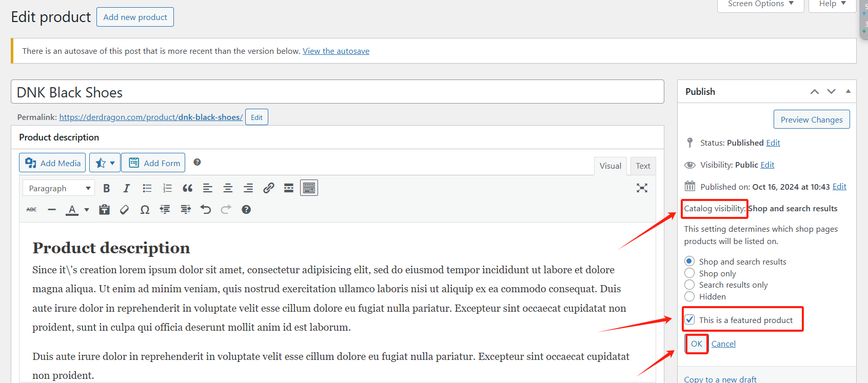Image resolution: width=868 pixels, height=383 pixels.
Task: Insert a horizontal line
Action: click(x=52, y=210)
